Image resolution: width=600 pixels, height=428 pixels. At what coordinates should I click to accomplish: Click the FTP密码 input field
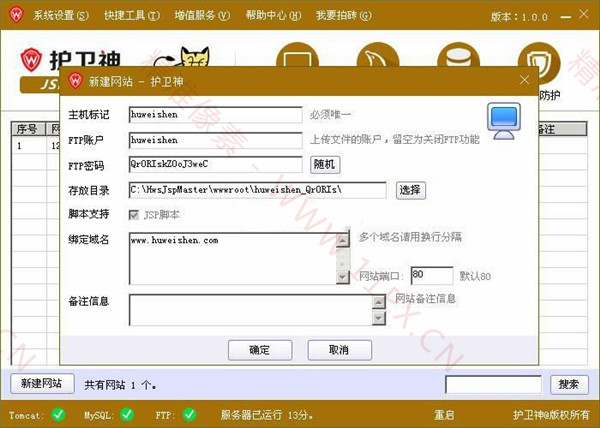click(216, 164)
